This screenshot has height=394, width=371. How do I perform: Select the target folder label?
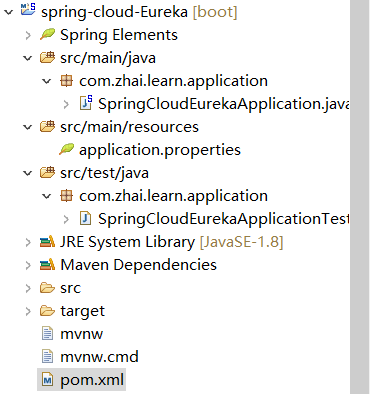[x=82, y=311]
